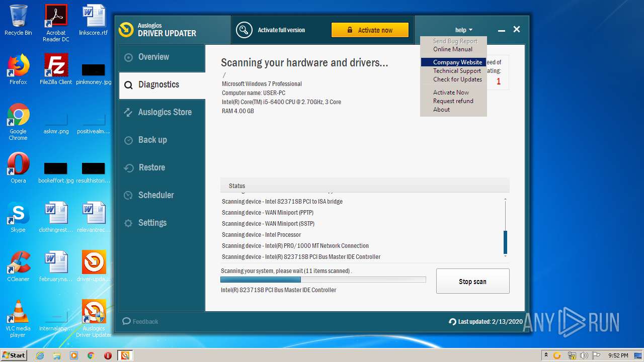The image size is (644, 362).
Task: Click the status list scroll up arrow
Action: (505, 200)
